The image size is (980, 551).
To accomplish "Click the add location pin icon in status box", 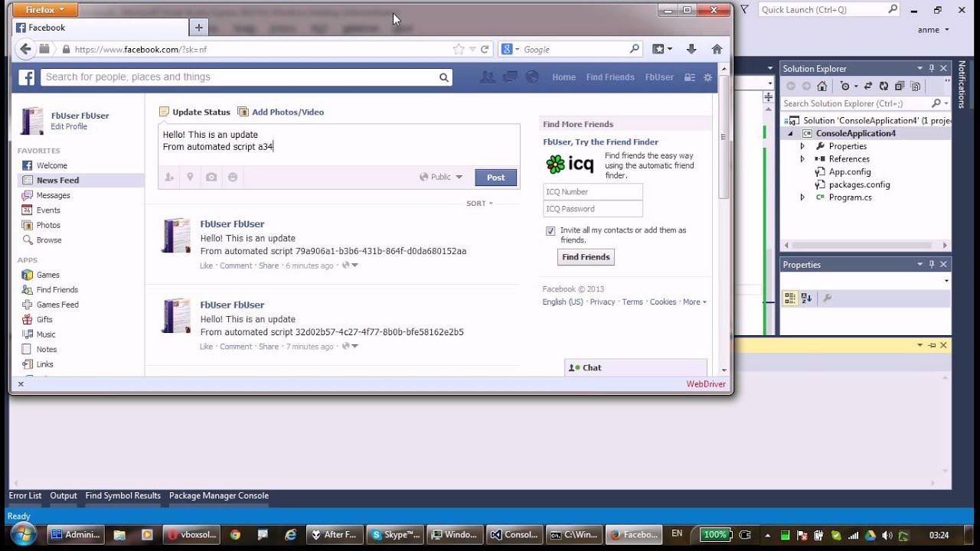I will [190, 177].
